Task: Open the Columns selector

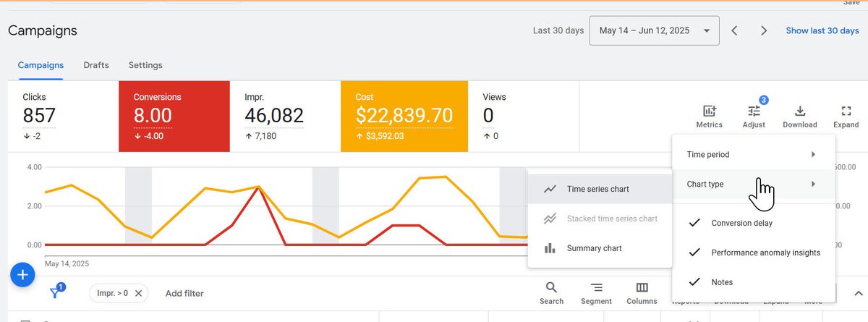Action: [x=642, y=293]
